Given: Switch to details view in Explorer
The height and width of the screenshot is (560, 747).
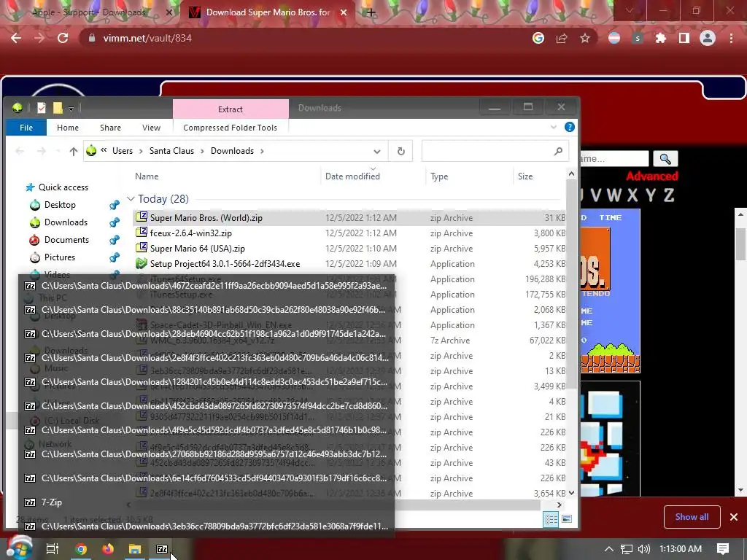Looking at the screenshot, I should (551, 519).
